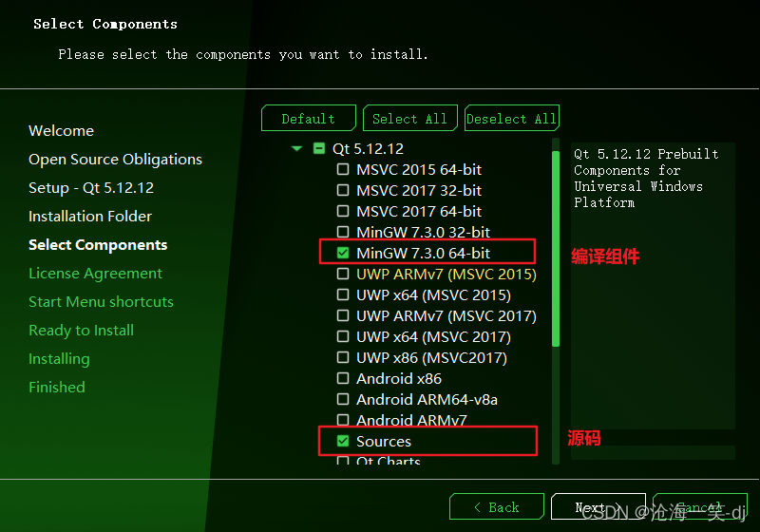Click Installation Folder step

point(90,216)
